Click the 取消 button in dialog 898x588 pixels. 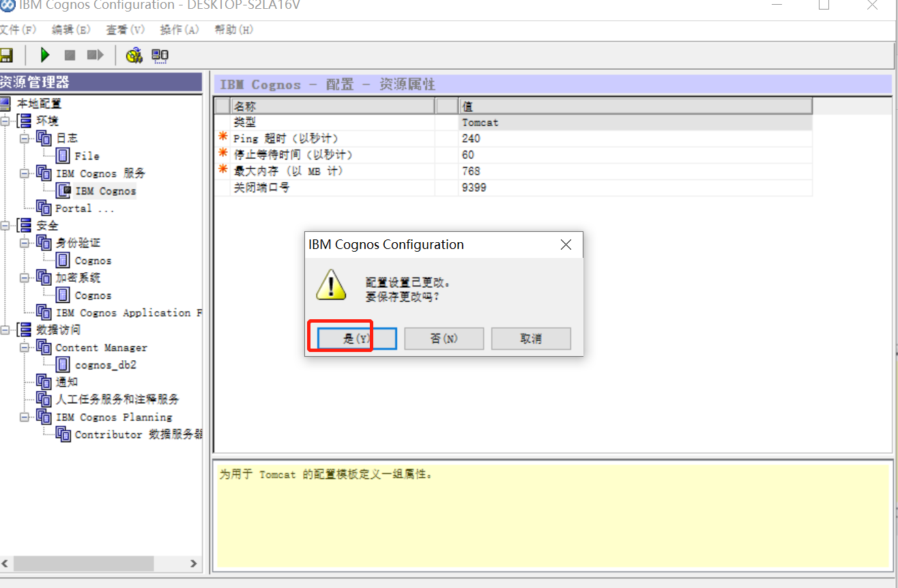(x=531, y=338)
